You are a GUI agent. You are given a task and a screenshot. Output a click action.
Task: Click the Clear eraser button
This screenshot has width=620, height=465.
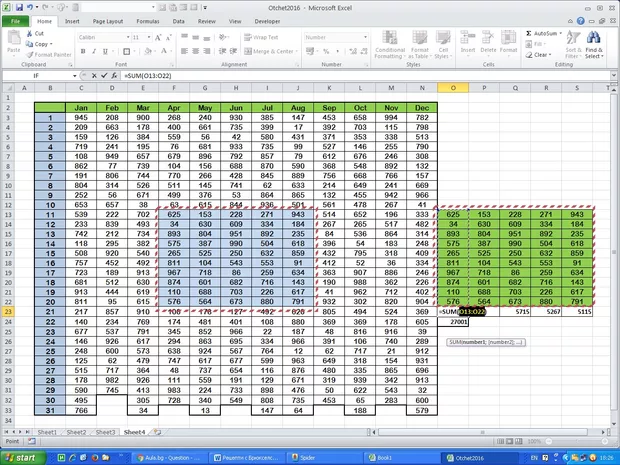click(537, 55)
